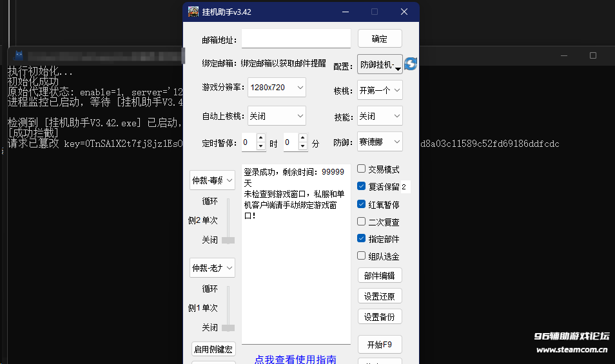Open the 仲裁-老 macro dropdown
The width and height of the screenshot is (615, 364).
(x=212, y=268)
